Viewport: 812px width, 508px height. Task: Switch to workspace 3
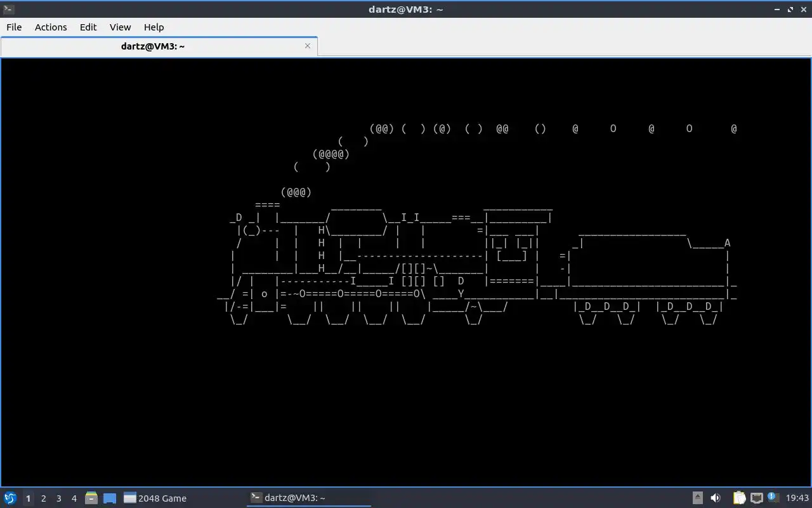(x=58, y=498)
